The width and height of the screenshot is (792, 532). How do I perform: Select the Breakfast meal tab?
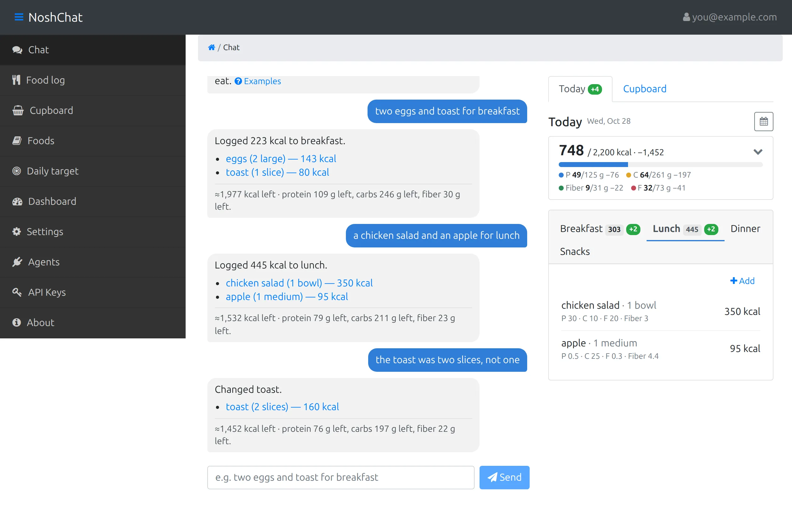[x=600, y=229]
